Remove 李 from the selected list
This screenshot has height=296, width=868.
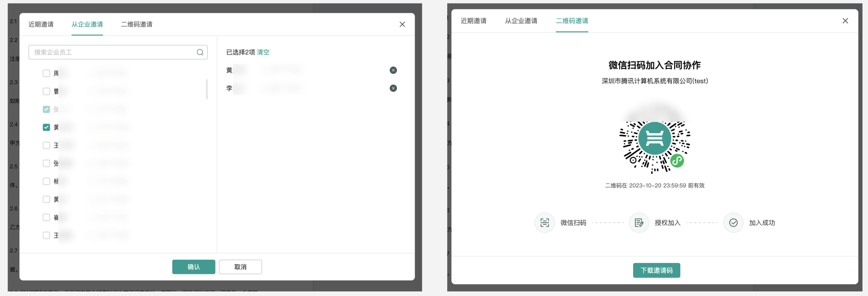click(x=393, y=88)
